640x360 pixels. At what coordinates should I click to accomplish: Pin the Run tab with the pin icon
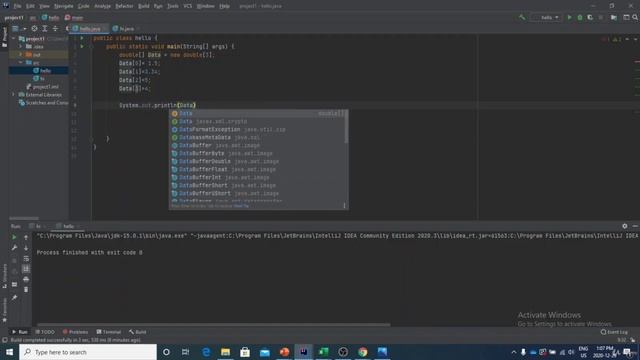click(14, 298)
